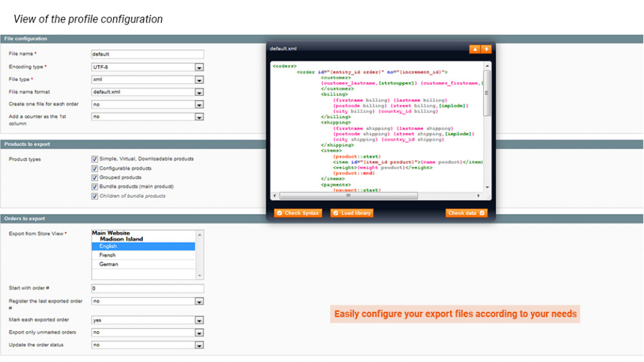This screenshot has width=644, height=362.
Task: Click the default.xml panel title
Action: click(283, 48)
